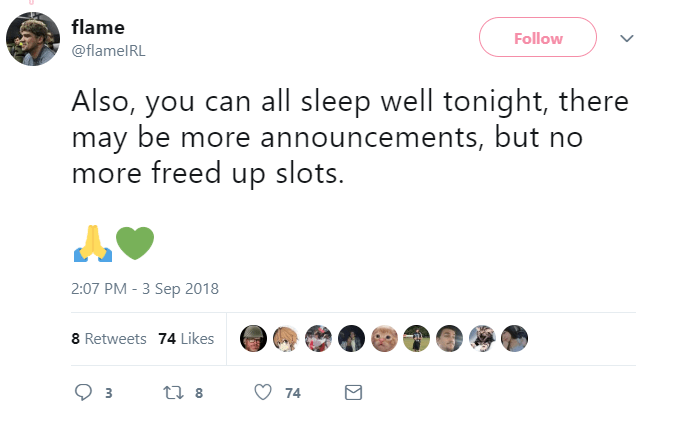Screen dimensions: 675x425
Task: Follow the flame account
Action: [x=538, y=38]
